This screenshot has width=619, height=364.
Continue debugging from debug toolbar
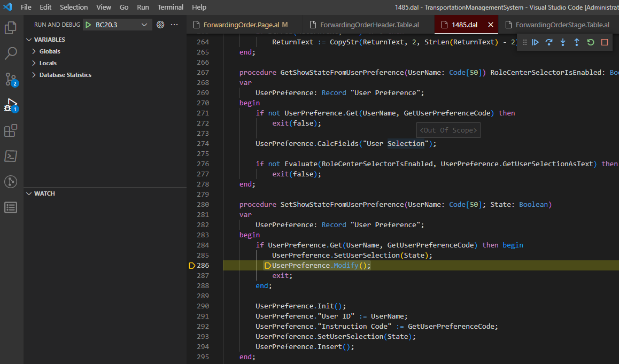point(535,42)
